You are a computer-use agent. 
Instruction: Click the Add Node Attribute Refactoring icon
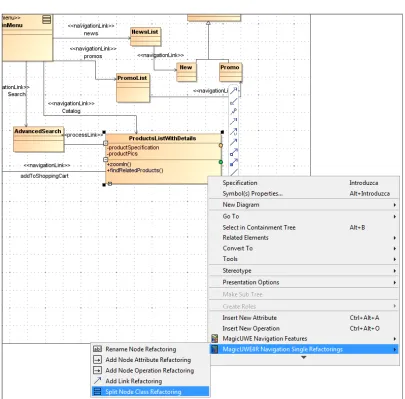click(x=97, y=360)
